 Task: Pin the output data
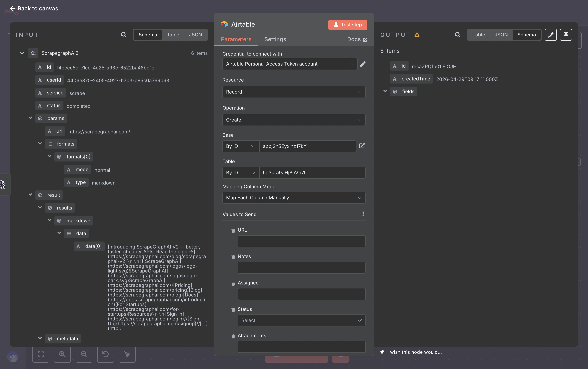566,35
